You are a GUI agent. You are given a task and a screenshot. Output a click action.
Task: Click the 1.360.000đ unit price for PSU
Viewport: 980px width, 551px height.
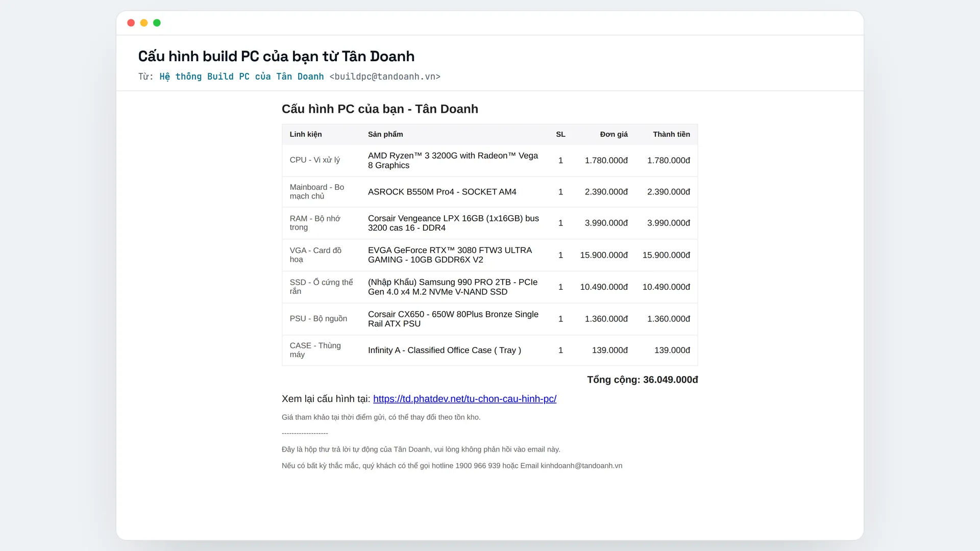[x=606, y=319]
